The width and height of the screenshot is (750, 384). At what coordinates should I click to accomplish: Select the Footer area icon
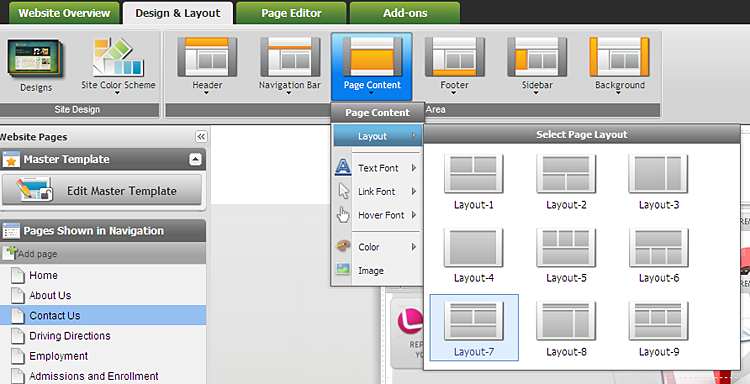click(454, 57)
